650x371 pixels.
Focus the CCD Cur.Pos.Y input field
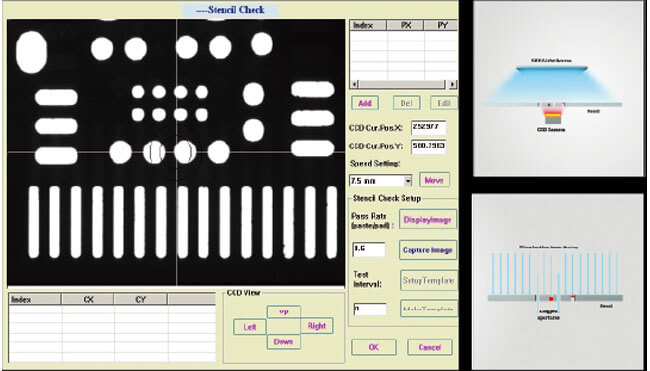click(428, 146)
